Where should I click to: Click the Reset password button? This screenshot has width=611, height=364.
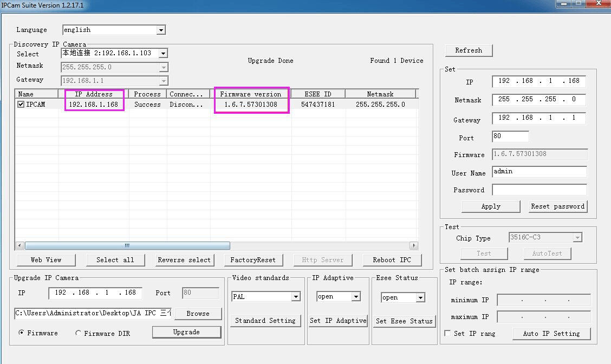pos(557,206)
